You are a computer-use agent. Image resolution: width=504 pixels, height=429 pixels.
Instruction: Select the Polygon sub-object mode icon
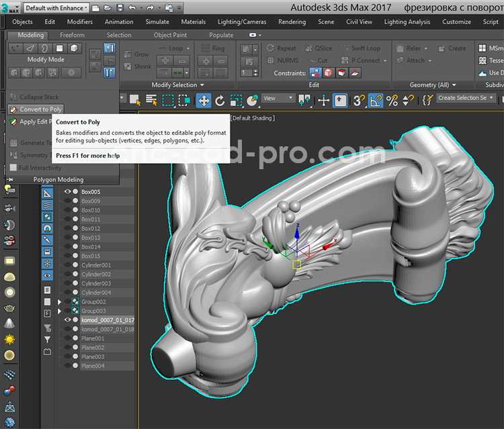59,48
